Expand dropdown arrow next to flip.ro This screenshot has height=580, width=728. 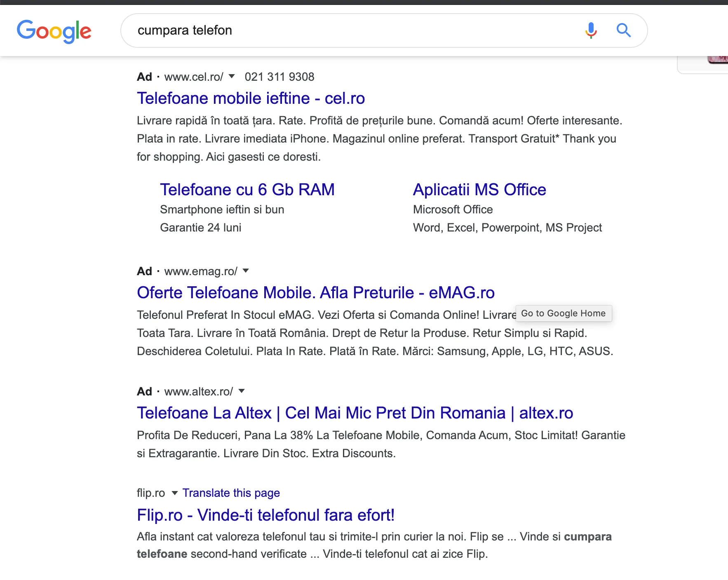tap(174, 493)
